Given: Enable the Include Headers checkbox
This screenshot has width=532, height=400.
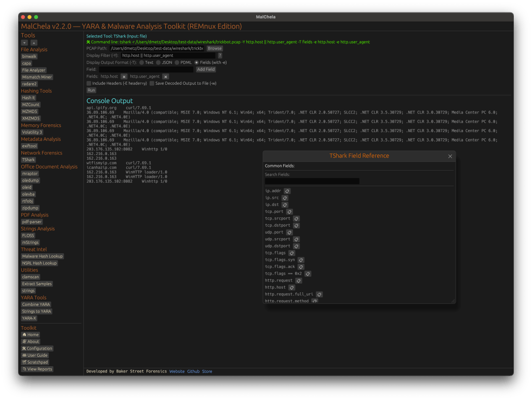Looking at the screenshot, I should (x=89, y=83).
